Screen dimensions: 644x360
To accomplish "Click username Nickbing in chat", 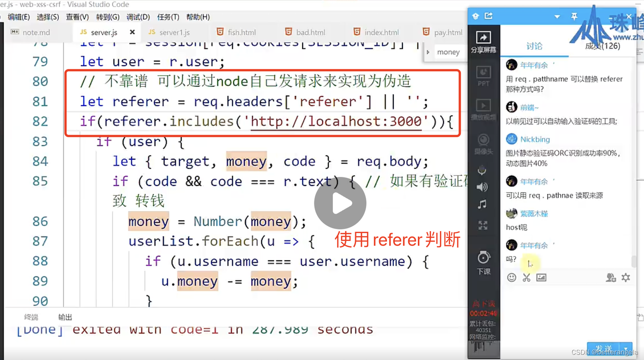I will 535,139.
